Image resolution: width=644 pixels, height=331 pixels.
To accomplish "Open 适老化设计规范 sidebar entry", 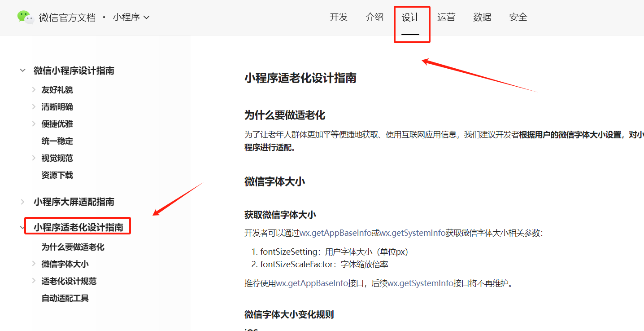I will pyautogui.click(x=69, y=281).
